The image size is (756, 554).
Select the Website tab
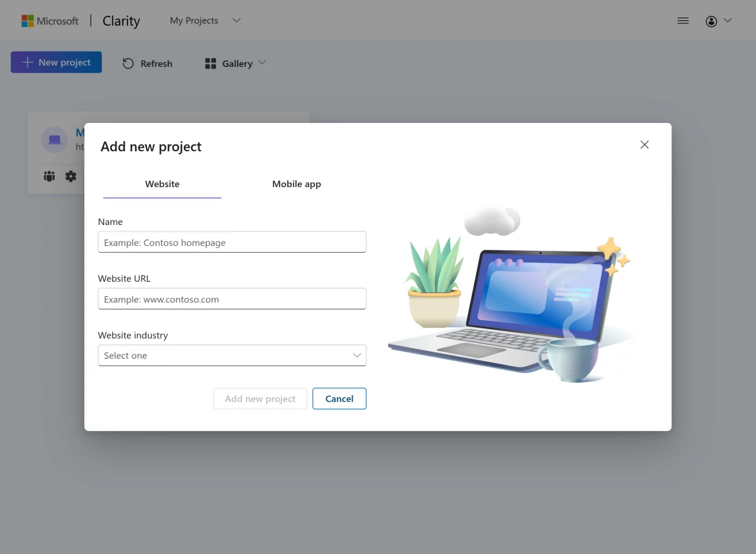pyautogui.click(x=163, y=184)
